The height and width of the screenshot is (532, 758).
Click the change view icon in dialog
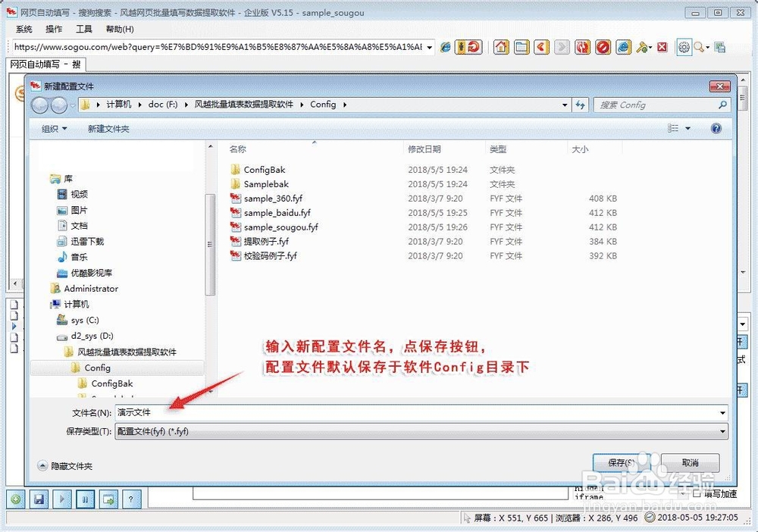[x=673, y=128]
